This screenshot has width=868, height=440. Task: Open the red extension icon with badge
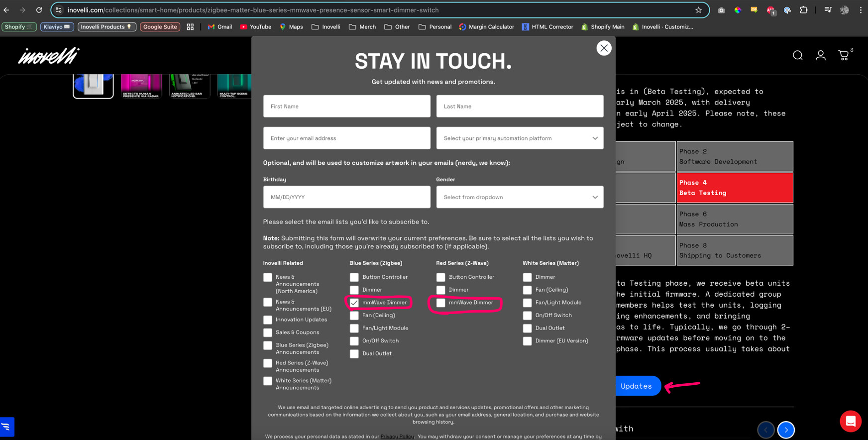tap(770, 10)
